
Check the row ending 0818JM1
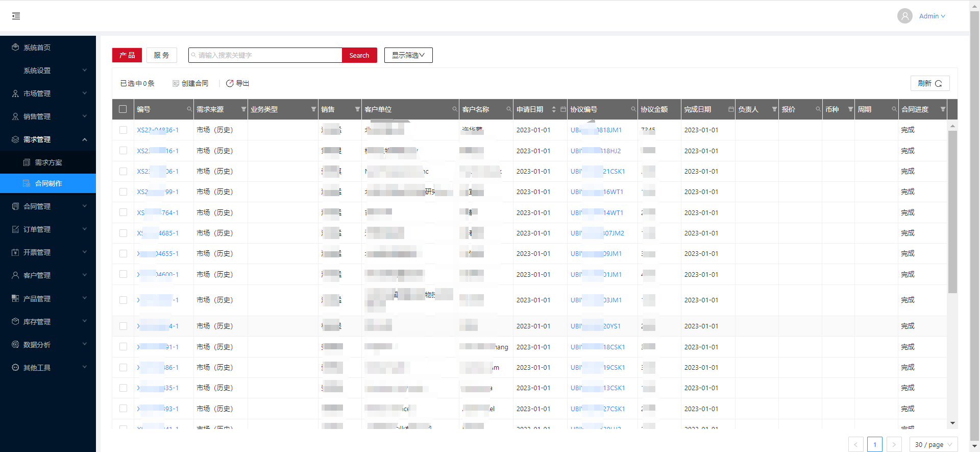(x=123, y=130)
